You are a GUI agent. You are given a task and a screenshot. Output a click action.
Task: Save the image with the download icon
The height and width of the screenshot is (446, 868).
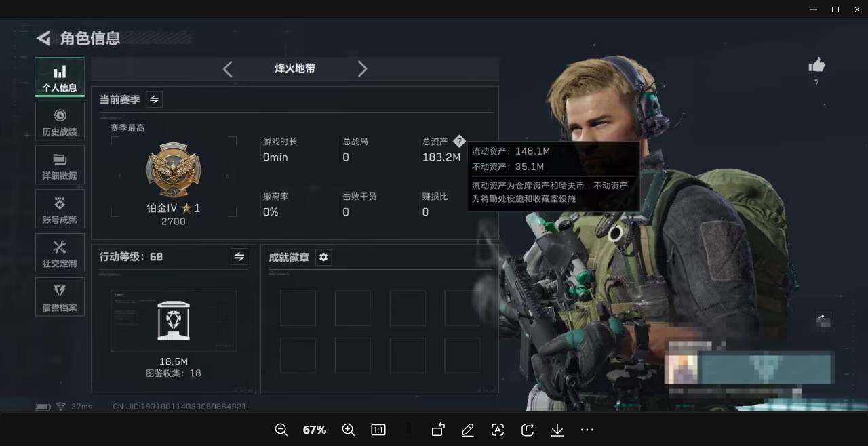557,430
